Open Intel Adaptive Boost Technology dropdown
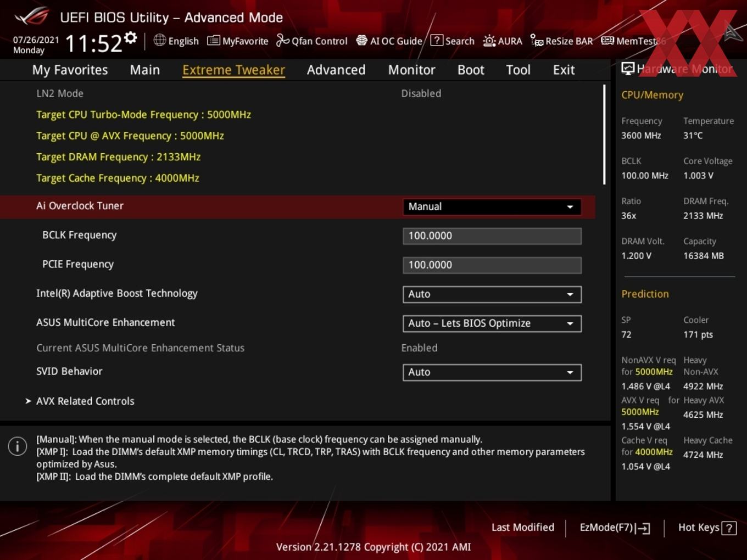The height and width of the screenshot is (560, 747). (492, 294)
